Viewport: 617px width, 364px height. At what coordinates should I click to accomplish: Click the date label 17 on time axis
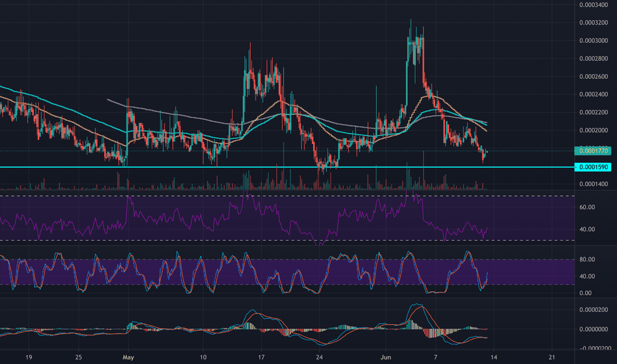[x=261, y=357]
